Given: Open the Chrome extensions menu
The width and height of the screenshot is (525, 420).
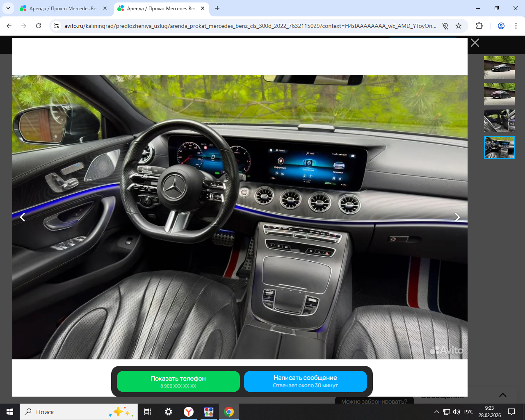Looking at the screenshot, I should pos(479,26).
